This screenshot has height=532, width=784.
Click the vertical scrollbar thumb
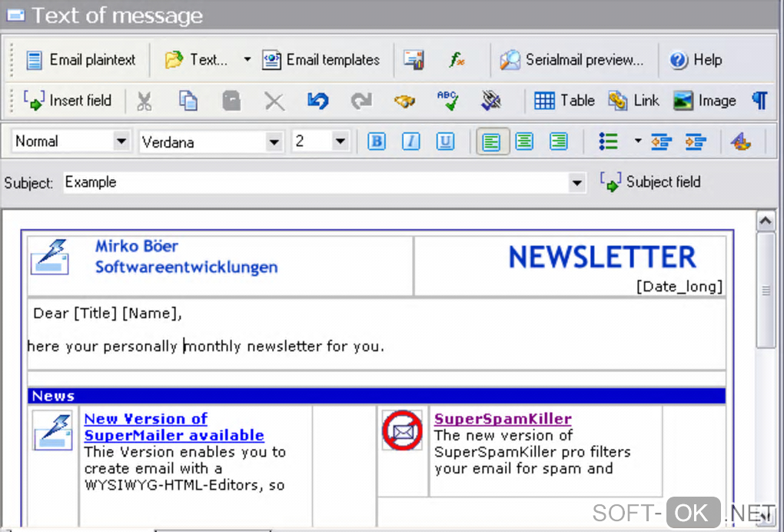(766, 290)
